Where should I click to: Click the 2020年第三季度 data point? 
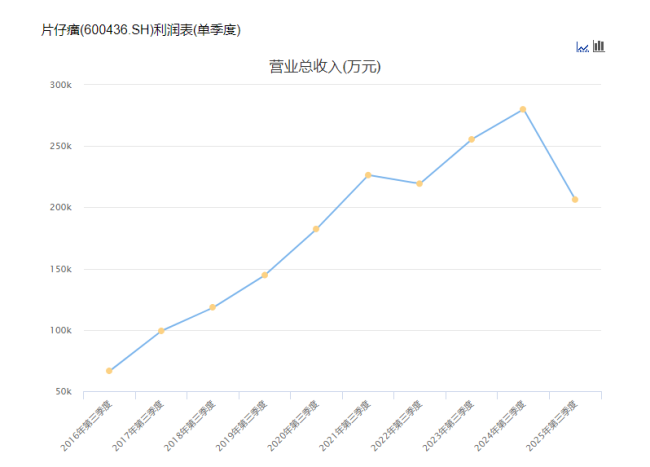pos(316,229)
